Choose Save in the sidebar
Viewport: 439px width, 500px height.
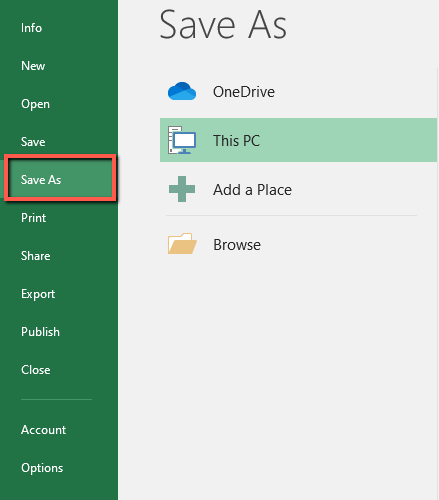pos(33,142)
